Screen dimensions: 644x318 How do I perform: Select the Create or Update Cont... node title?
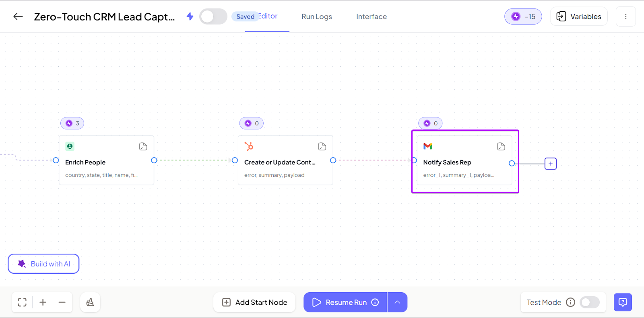pyautogui.click(x=280, y=162)
